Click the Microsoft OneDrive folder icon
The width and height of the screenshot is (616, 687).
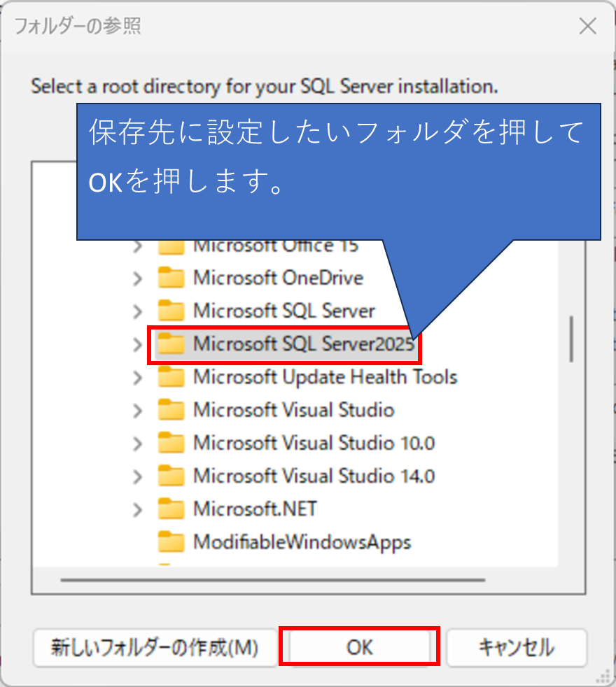pyautogui.click(x=171, y=278)
